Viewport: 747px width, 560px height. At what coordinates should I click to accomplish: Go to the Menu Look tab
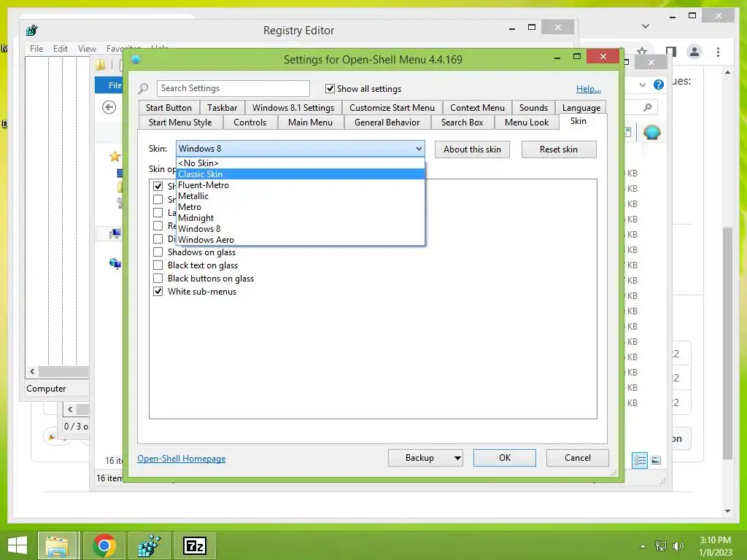527,122
